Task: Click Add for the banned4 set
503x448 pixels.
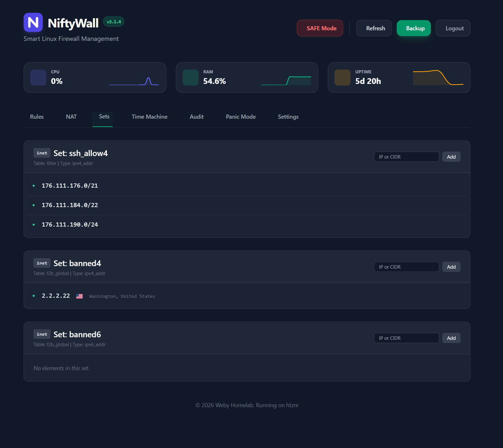Action: tap(451, 267)
